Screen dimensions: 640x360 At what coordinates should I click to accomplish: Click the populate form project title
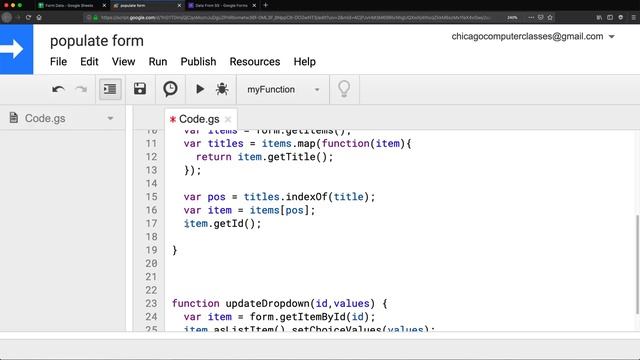point(97,41)
